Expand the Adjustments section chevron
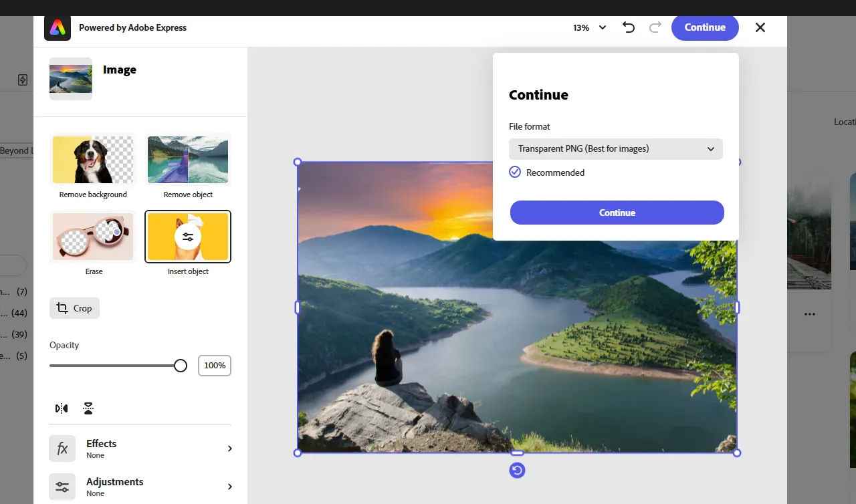856x504 pixels. coord(229,487)
